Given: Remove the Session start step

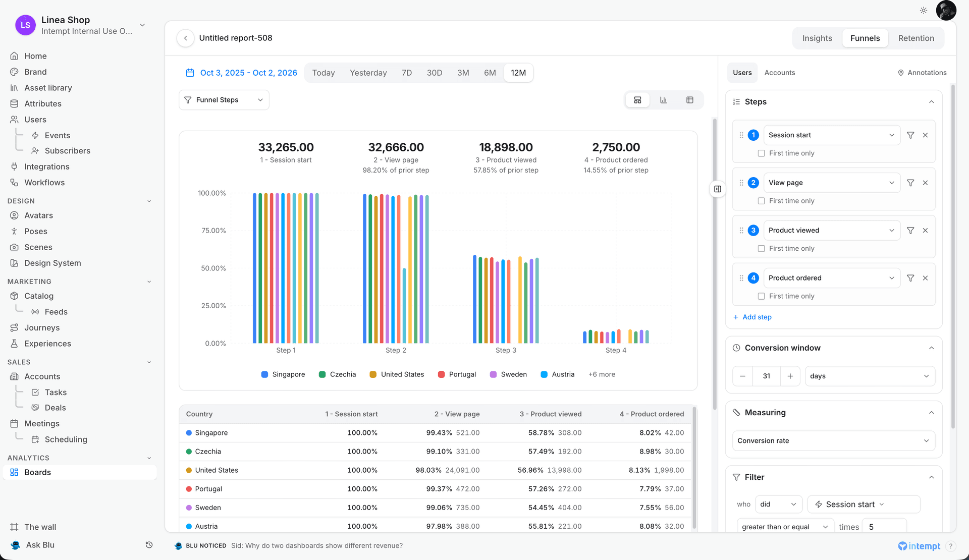Looking at the screenshot, I should pos(925,135).
